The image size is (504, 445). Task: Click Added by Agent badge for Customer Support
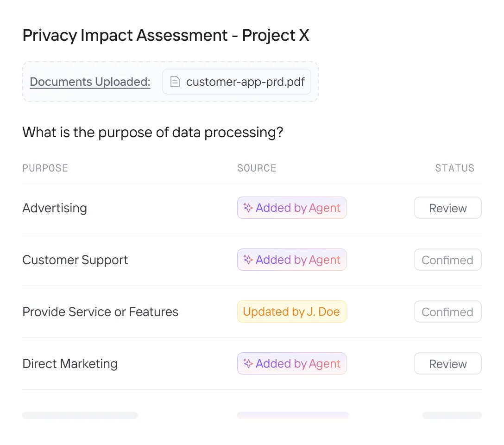(291, 260)
